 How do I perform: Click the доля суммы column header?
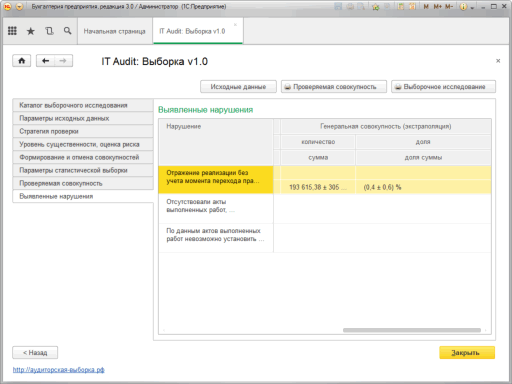click(x=423, y=157)
